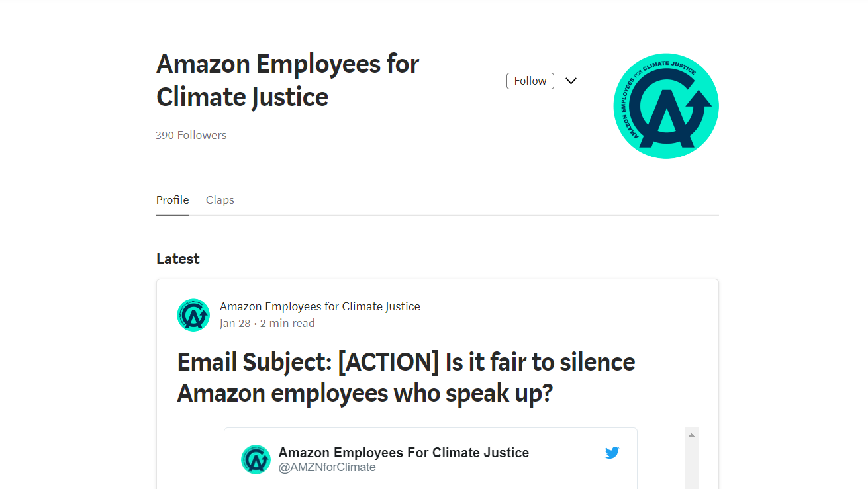Click the small author avatar in post header

(x=193, y=315)
